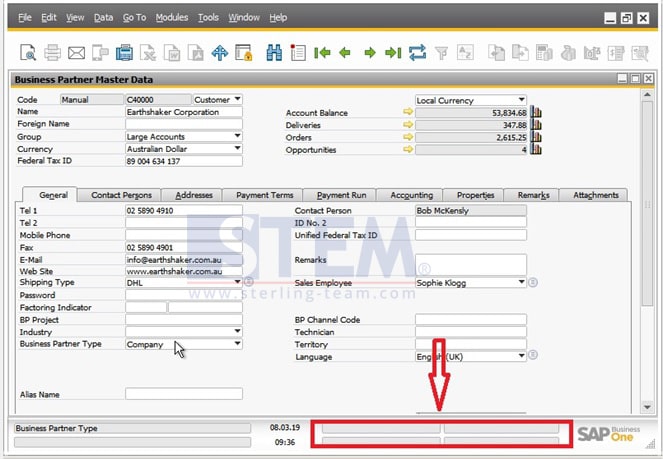The image size is (663, 459).
Task: Expand Business Partner Type Company dropdown
Action: (x=238, y=344)
